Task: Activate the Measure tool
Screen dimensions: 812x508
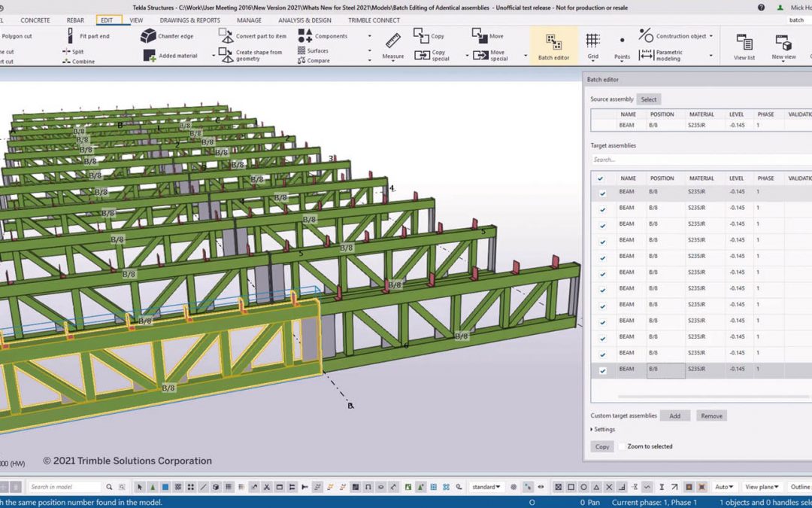Action: (393, 46)
